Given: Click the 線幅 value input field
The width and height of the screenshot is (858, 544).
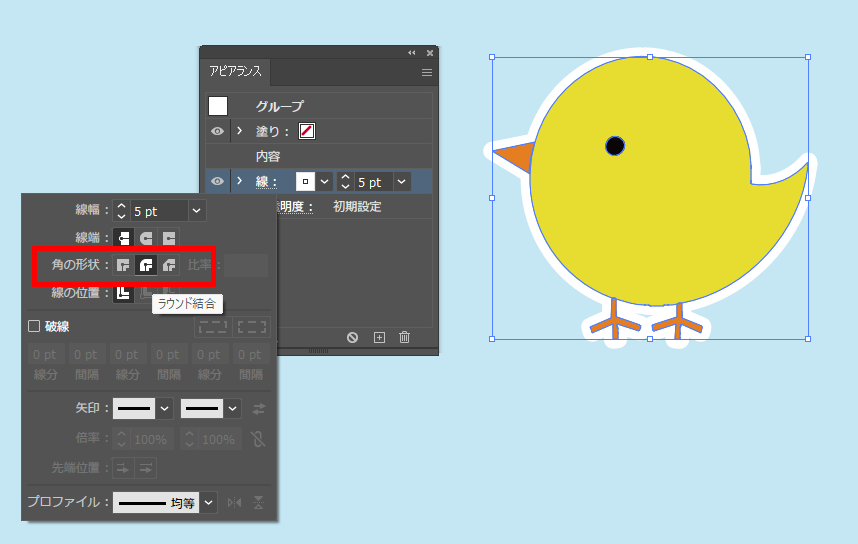Looking at the screenshot, I should (158, 211).
